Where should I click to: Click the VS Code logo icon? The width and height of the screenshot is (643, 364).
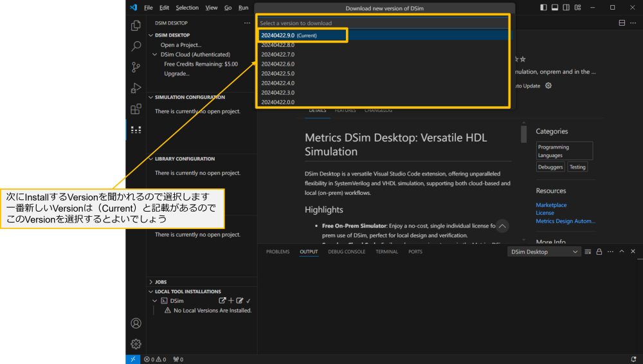133,7
